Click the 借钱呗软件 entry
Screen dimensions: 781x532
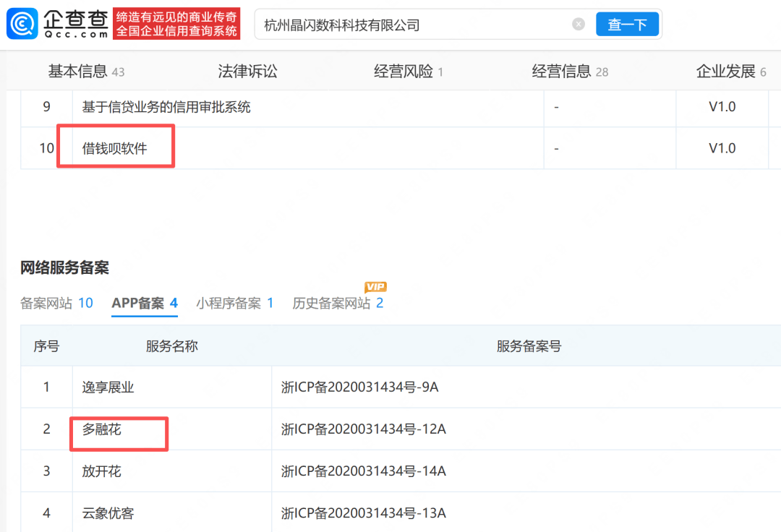(x=114, y=148)
